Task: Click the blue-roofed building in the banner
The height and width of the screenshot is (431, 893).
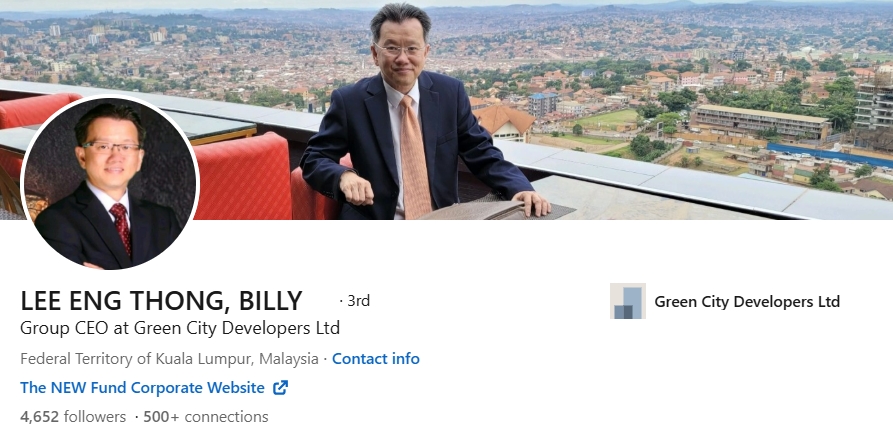Action: [542, 104]
